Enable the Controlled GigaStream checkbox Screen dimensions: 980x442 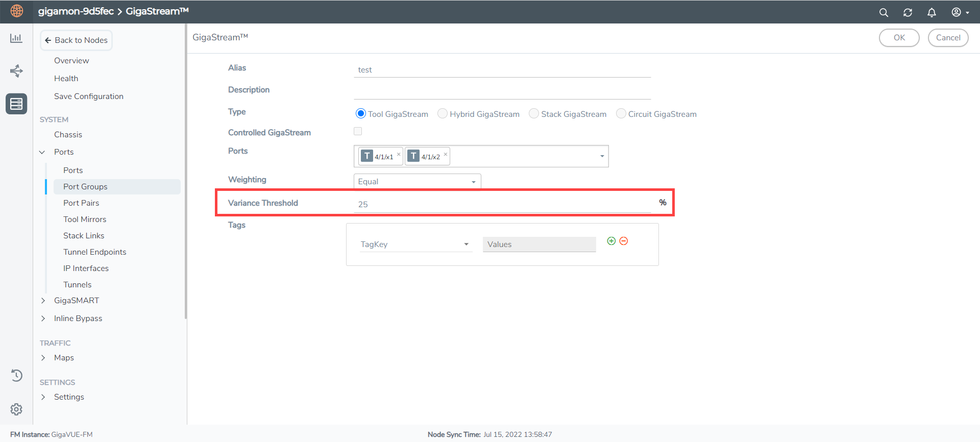tap(358, 132)
